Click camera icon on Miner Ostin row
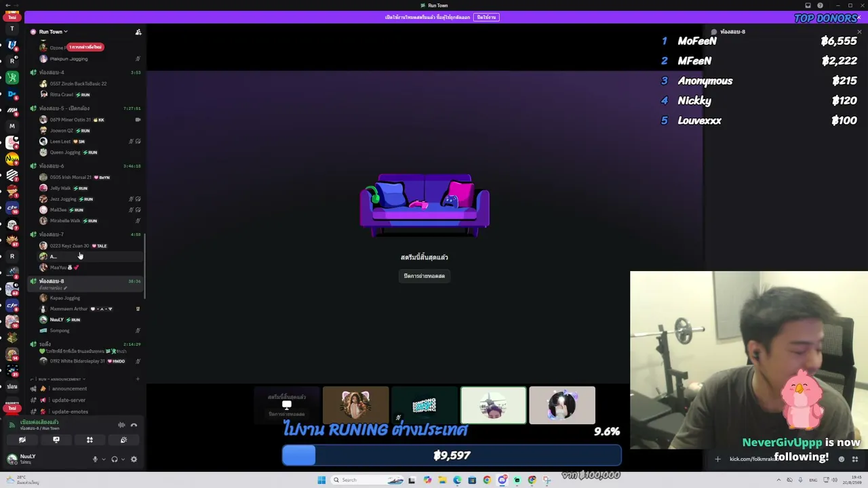Viewport: 868px width, 488px height. (x=138, y=120)
